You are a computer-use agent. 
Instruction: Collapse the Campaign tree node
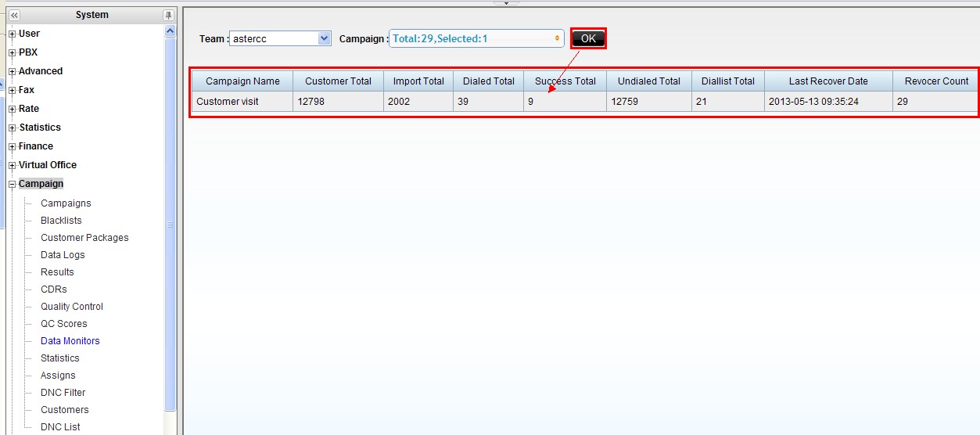coord(12,185)
